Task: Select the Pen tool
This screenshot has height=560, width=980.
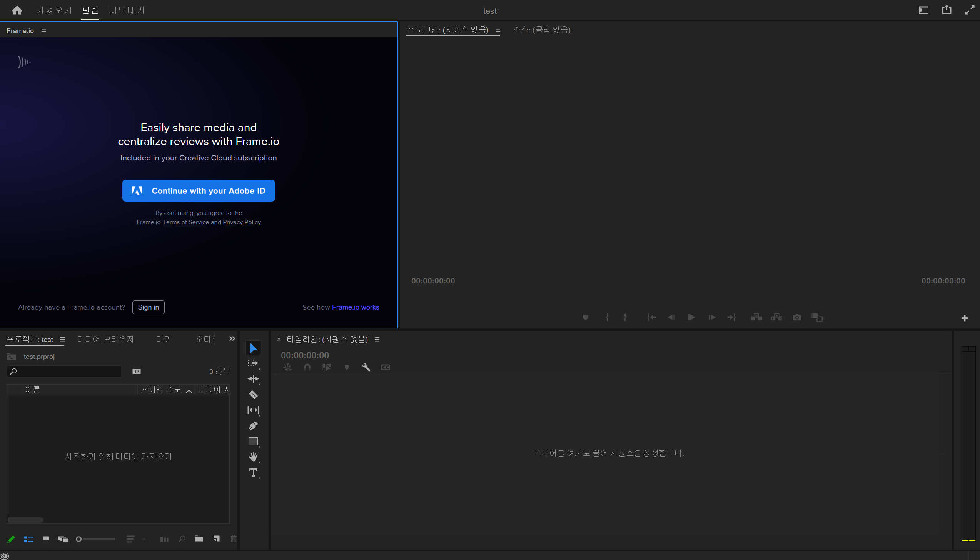Action: point(253,426)
